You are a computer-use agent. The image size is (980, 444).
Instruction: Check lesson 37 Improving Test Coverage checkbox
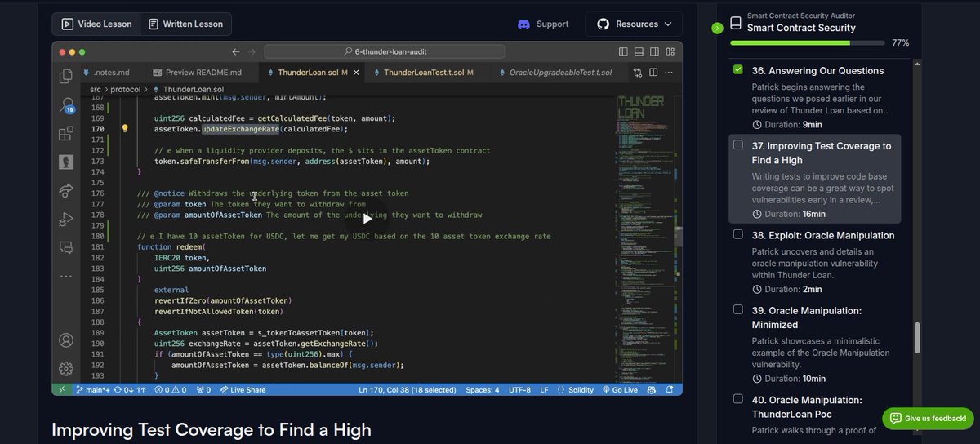coord(738,144)
